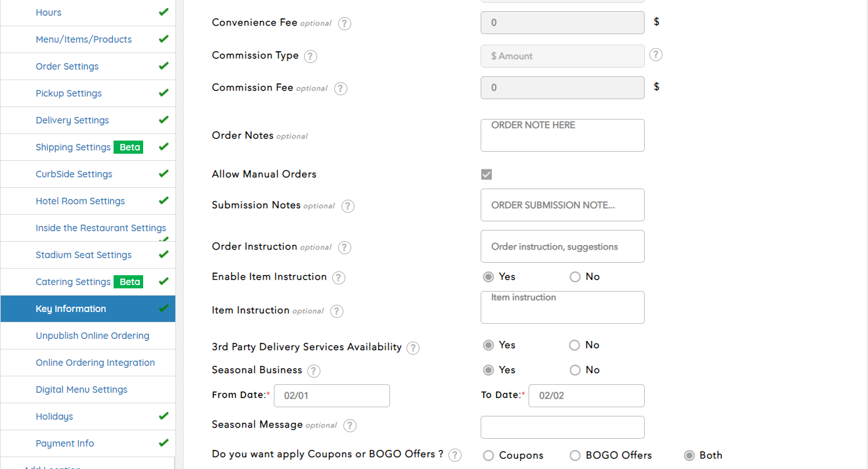Click the help icon beside Convenience Fee
Viewport: 868px width, 469px height.
point(344,24)
